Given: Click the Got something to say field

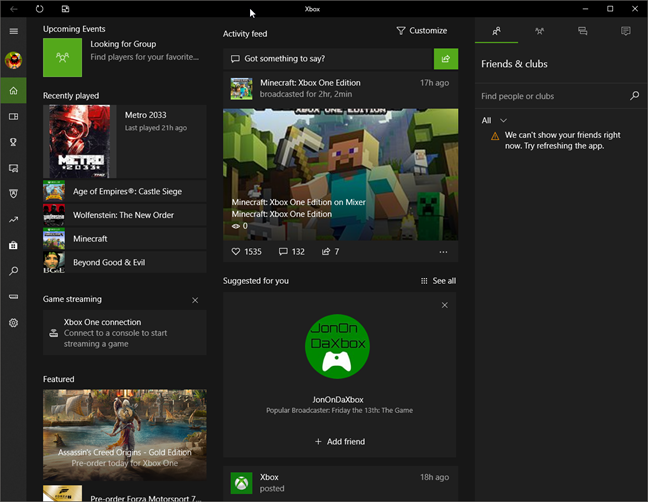Looking at the screenshot, I should 328,59.
